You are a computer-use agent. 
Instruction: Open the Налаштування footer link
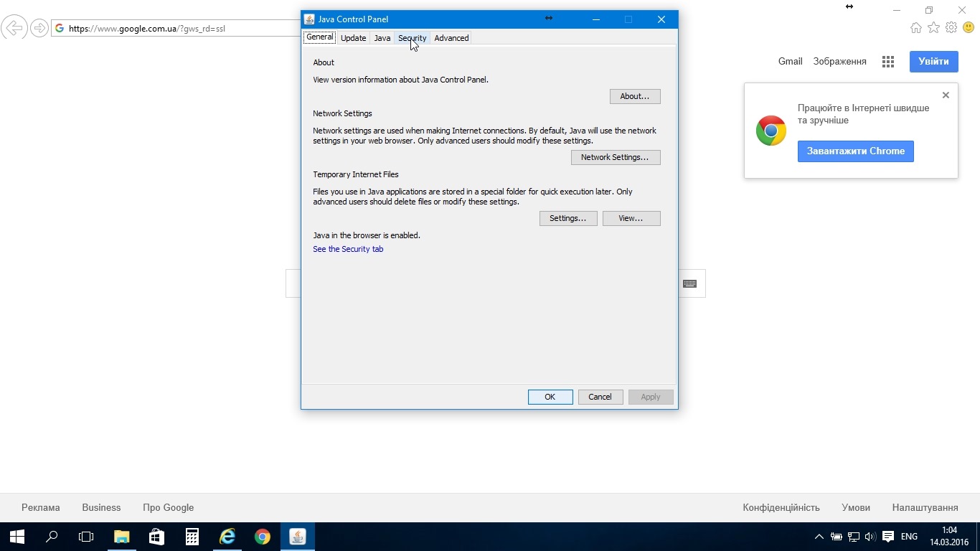925,507
